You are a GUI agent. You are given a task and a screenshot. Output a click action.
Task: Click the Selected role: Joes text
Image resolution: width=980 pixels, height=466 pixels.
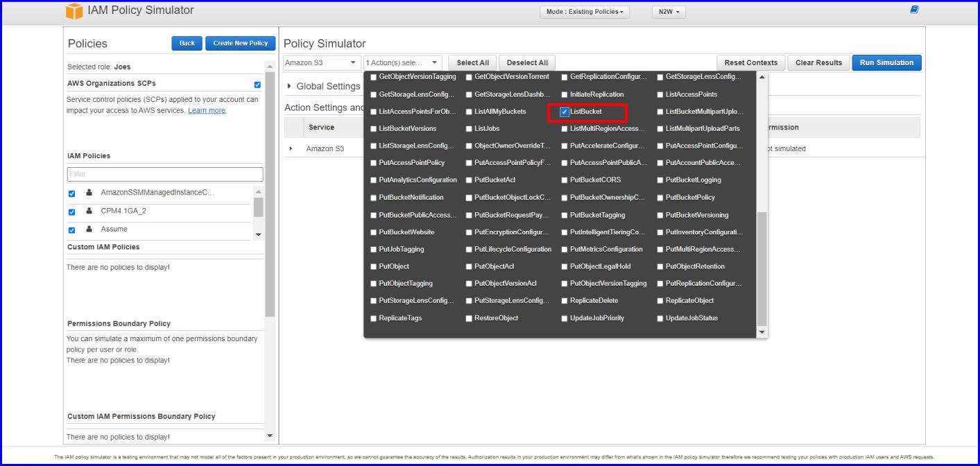(99, 67)
